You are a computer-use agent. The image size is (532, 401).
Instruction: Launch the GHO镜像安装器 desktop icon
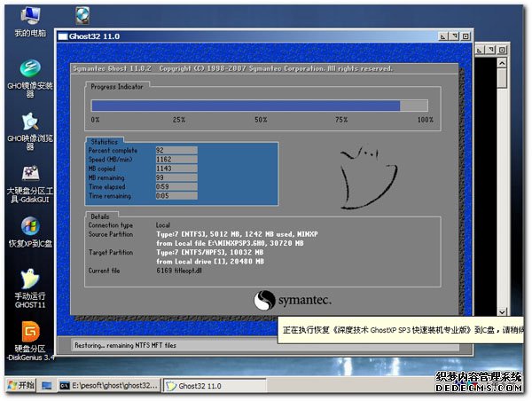pos(30,71)
